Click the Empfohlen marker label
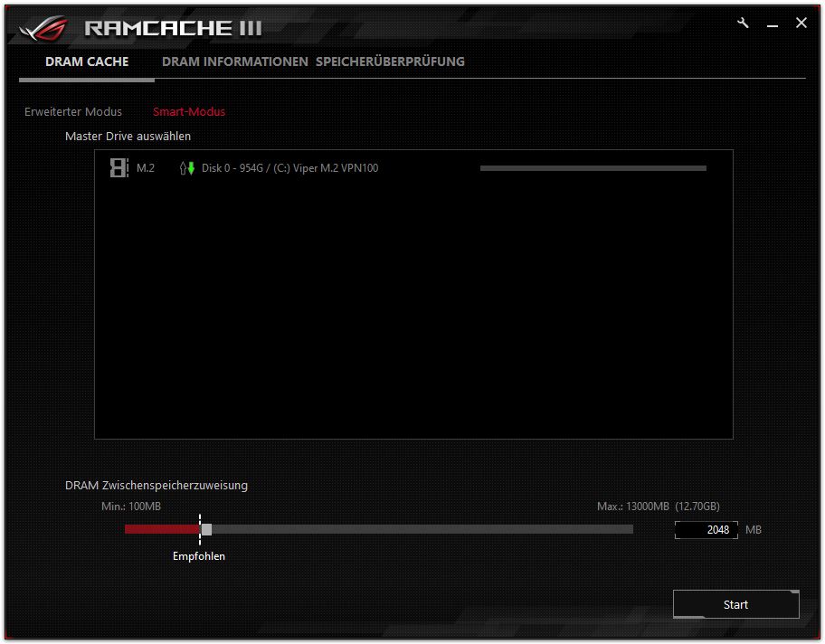The height and width of the screenshot is (644, 825). [199, 556]
